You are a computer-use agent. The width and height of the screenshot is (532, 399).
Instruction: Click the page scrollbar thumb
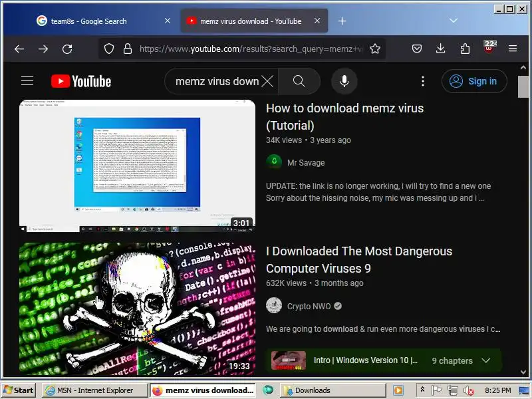click(x=523, y=87)
